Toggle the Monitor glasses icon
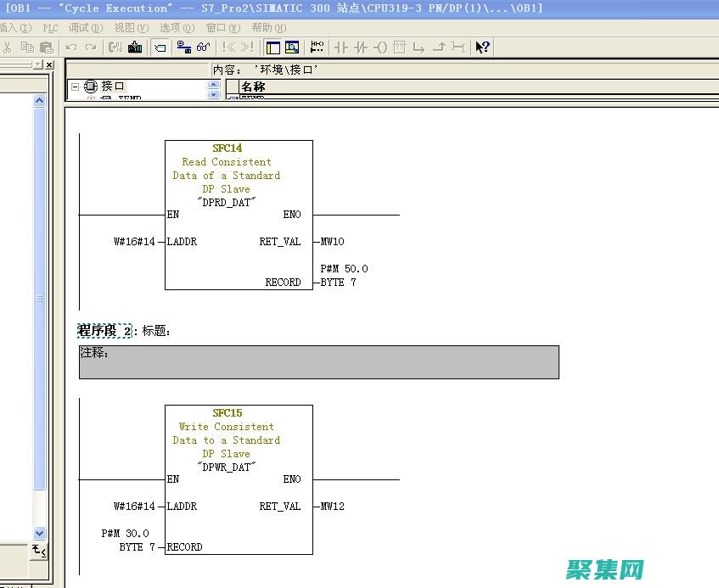The height and width of the screenshot is (588, 719). click(x=204, y=48)
